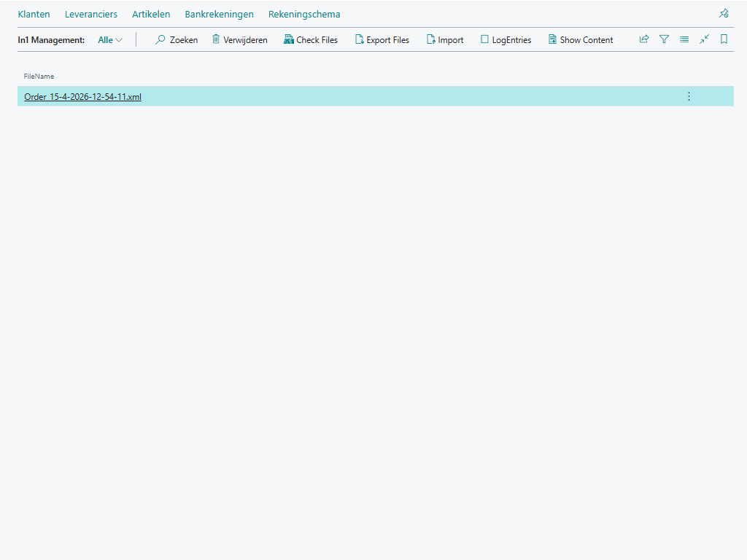The height and width of the screenshot is (560, 747).
Task: Click the pin icon at top right
Action: click(x=724, y=14)
